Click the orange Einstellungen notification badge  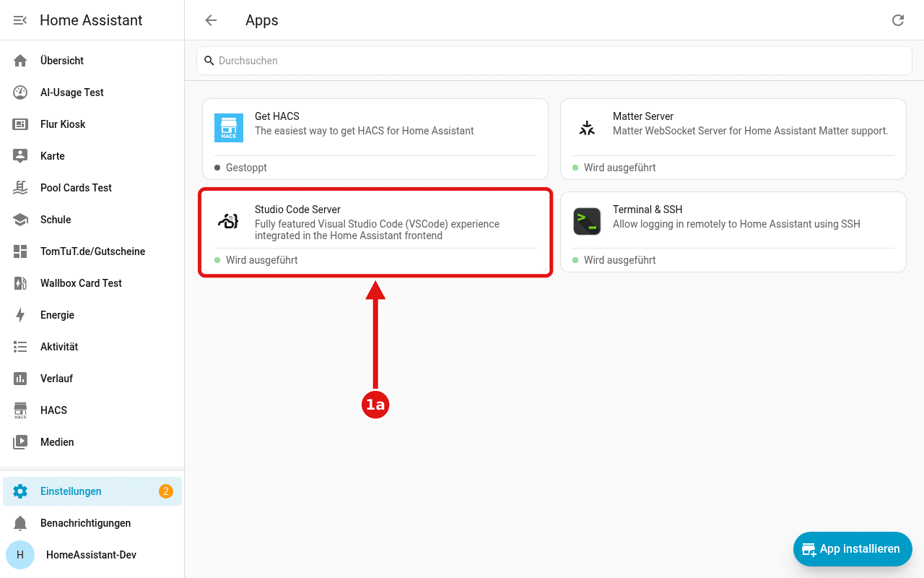166,491
